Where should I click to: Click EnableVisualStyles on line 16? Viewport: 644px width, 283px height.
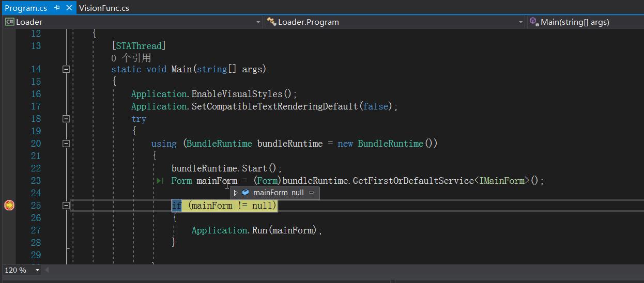click(237, 94)
